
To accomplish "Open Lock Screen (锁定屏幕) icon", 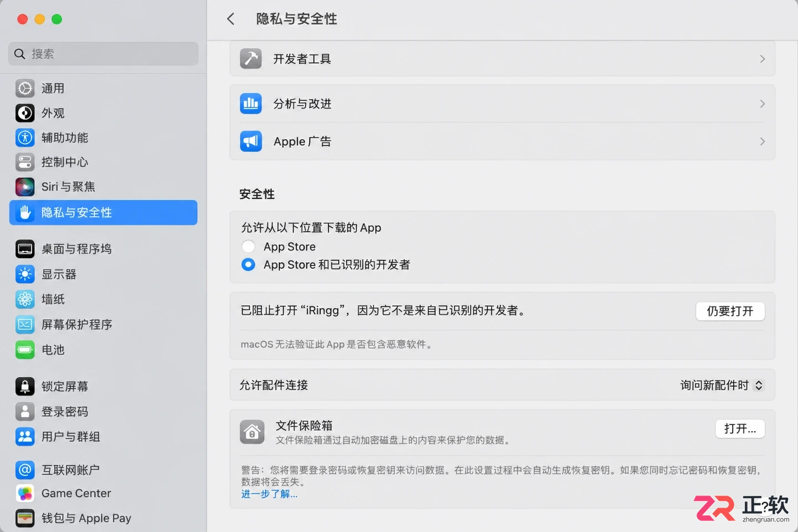I will point(25,386).
